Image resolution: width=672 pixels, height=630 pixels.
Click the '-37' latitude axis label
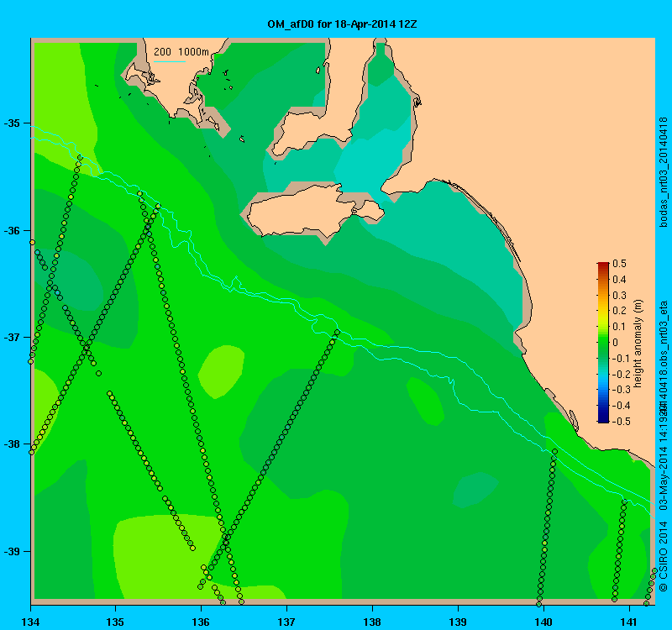tap(12, 338)
